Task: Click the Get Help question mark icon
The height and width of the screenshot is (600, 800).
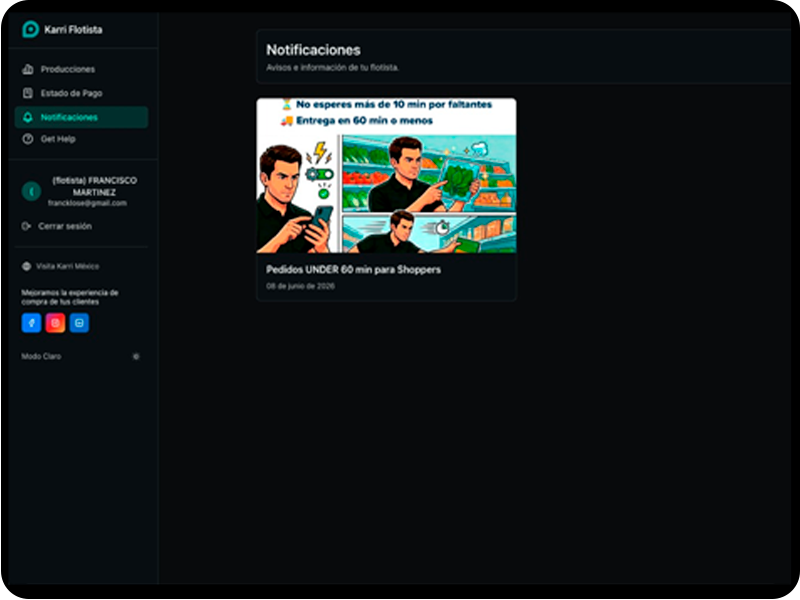Action: pos(28,139)
